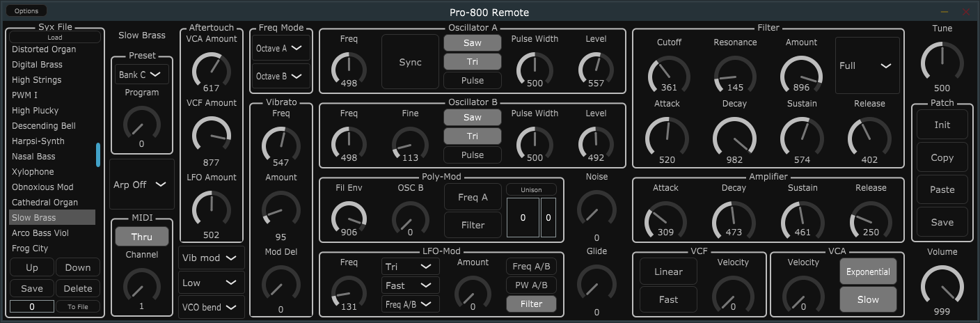The width and height of the screenshot is (980, 323).
Task: Toggle Oscillator A Saw waveform
Action: point(473,42)
